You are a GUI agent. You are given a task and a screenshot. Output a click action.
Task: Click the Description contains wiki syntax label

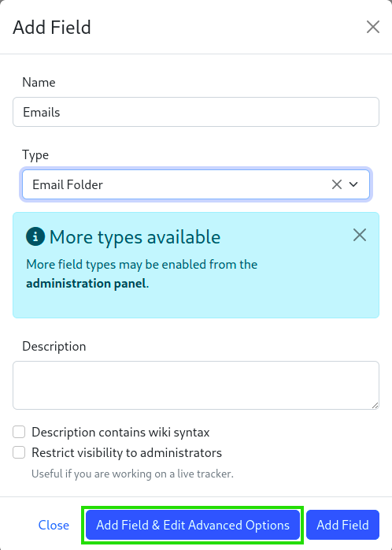click(x=120, y=432)
